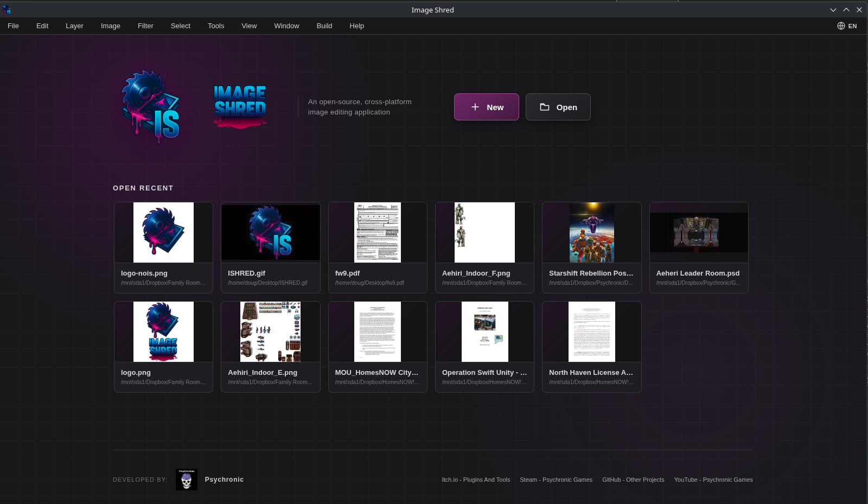Click the globe language icon

coord(841,26)
